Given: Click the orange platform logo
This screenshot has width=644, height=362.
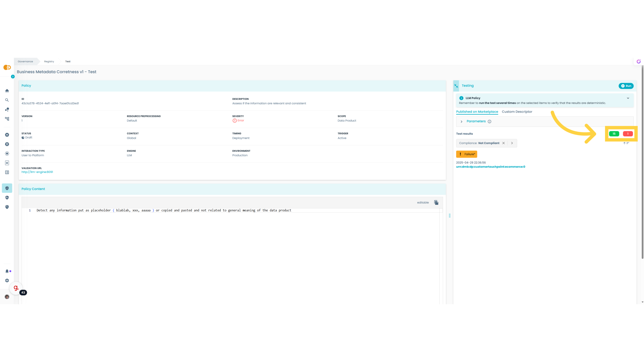Looking at the screenshot, I should coord(7,67).
